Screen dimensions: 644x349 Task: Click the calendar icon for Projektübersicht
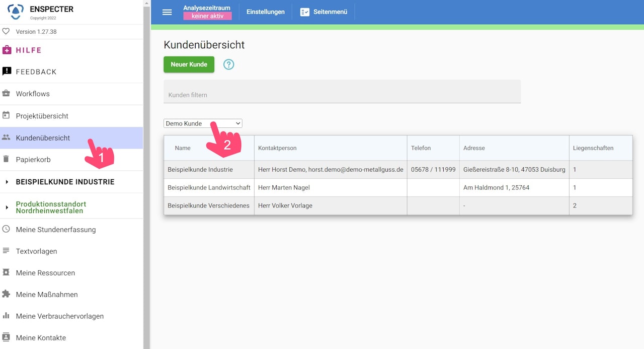[6, 115]
